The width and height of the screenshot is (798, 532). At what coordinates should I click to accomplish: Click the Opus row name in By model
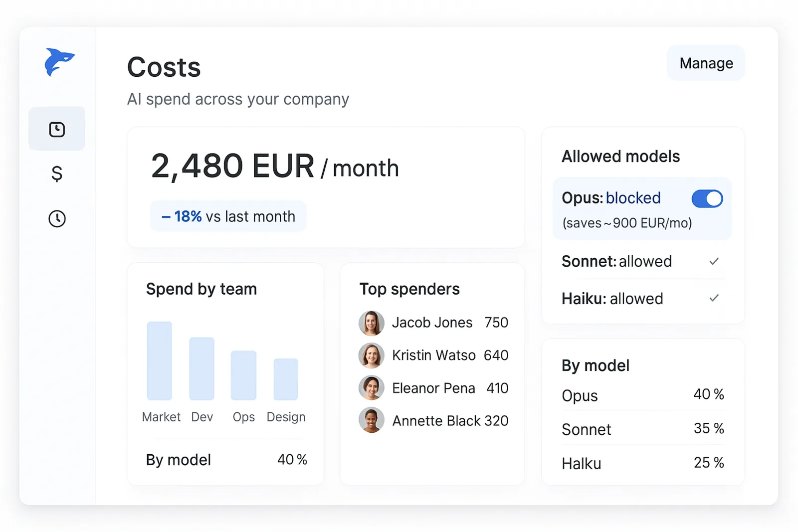click(x=580, y=396)
